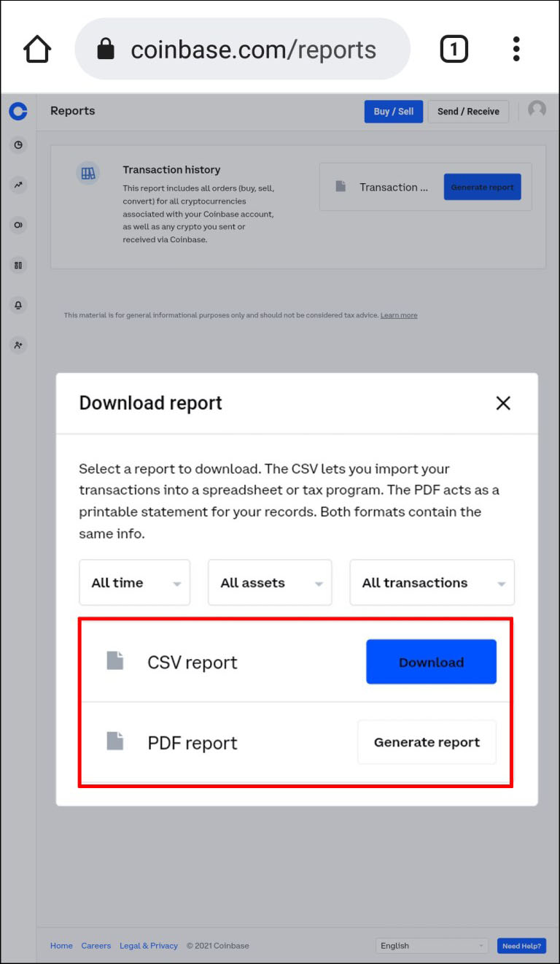The width and height of the screenshot is (560, 964).
Task: Click the PDF report label
Action: tap(192, 743)
